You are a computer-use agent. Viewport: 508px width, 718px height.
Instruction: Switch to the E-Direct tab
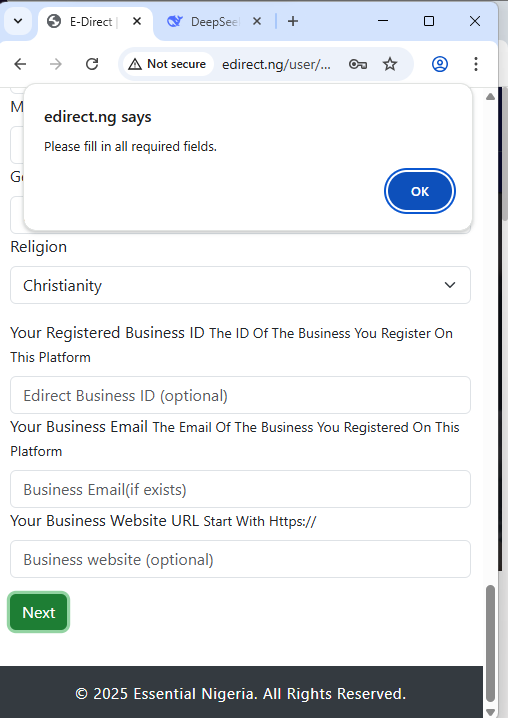(x=91, y=22)
